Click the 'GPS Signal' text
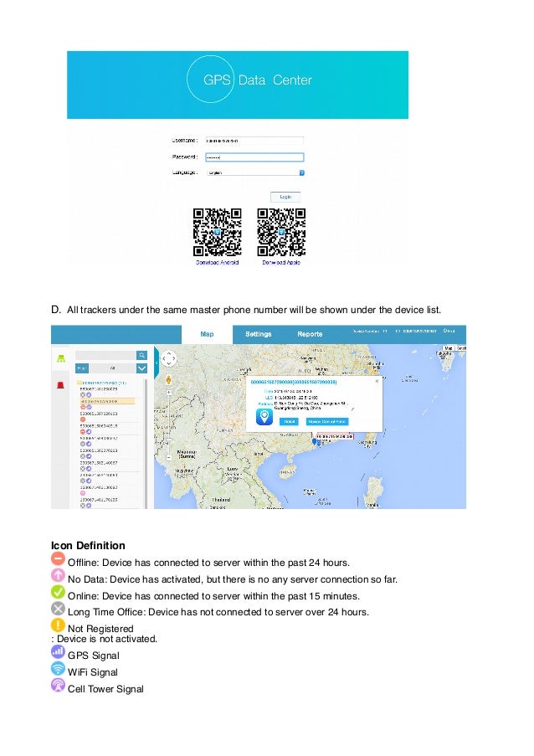The image size is (534, 756). (x=94, y=656)
